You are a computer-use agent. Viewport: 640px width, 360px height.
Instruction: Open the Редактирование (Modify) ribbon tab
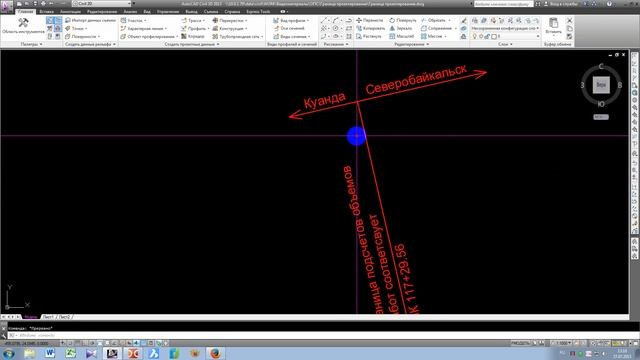coord(102,11)
